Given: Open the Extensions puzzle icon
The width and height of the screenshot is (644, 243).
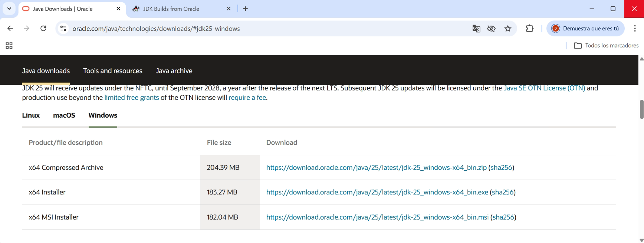Looking at the screenshot, I should [530, 29].
